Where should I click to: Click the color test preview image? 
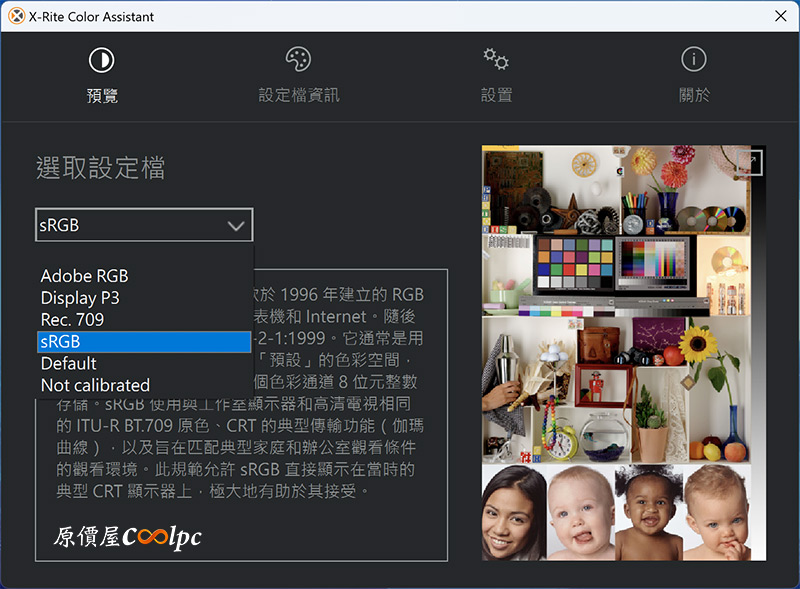pos(623,353)
